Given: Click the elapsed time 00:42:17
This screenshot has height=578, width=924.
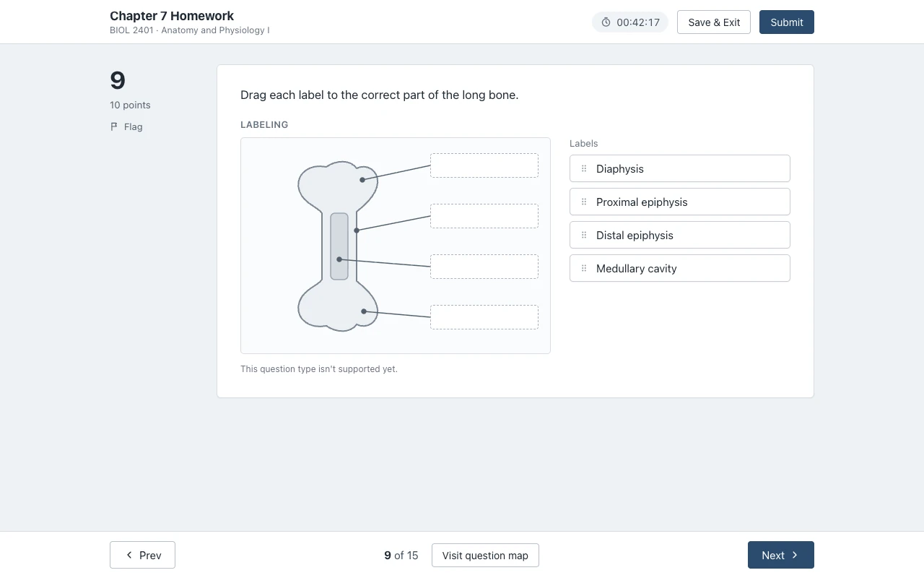Looking at the screenshot, I should (638, 22).
